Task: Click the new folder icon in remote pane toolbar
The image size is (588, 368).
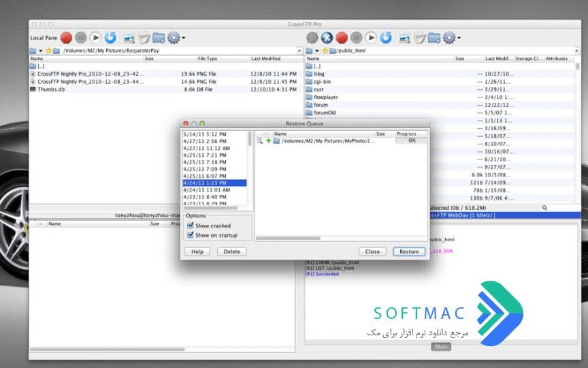Action: pos(434,38)
